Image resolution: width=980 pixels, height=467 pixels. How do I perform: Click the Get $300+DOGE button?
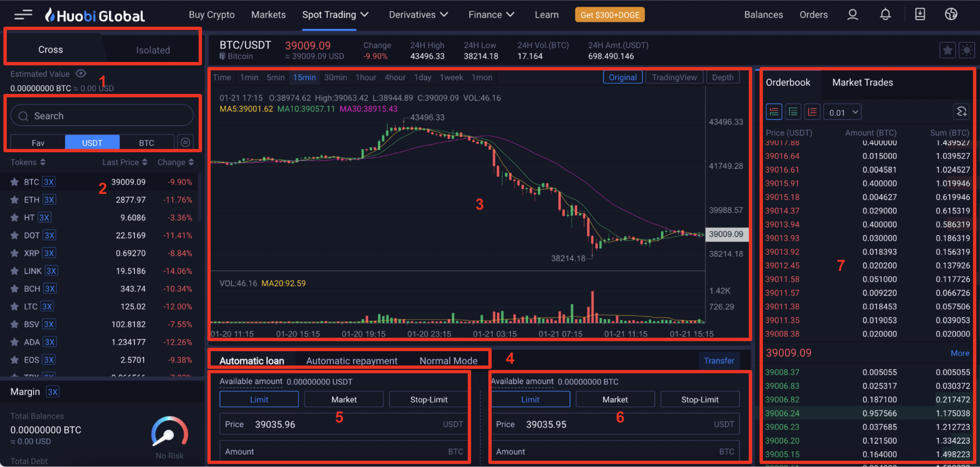[609, 15]
